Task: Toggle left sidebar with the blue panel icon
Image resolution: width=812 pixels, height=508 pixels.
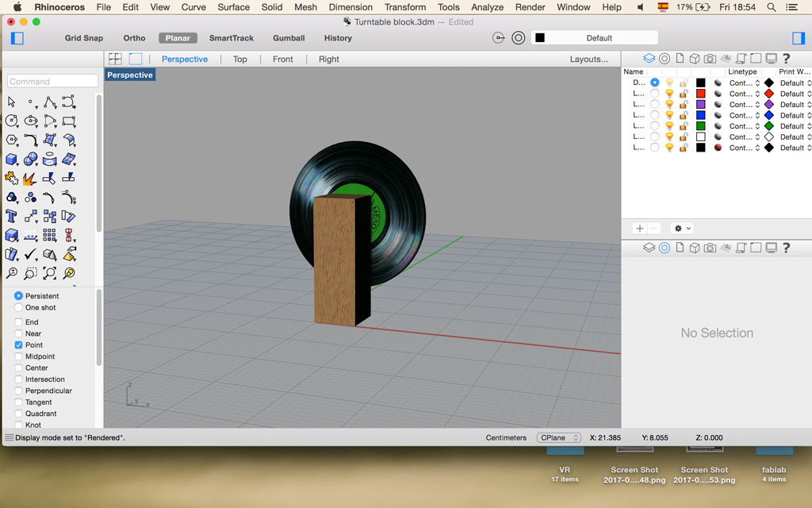Action: (17, 38)
